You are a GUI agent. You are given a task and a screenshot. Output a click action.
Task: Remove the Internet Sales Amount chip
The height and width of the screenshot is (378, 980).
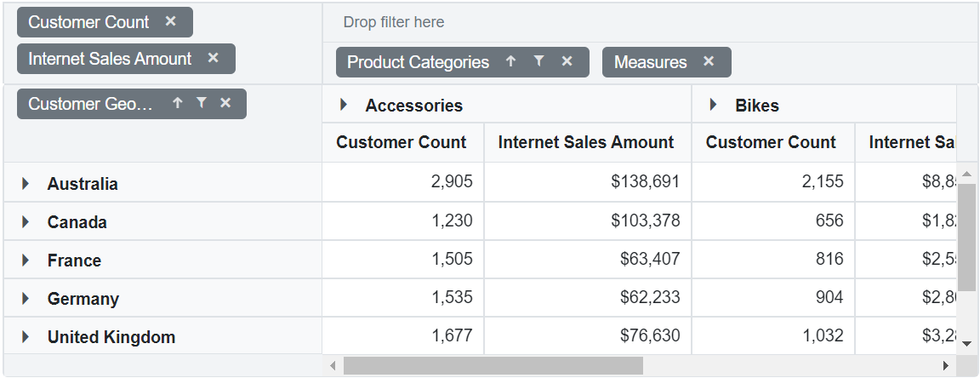214,58
